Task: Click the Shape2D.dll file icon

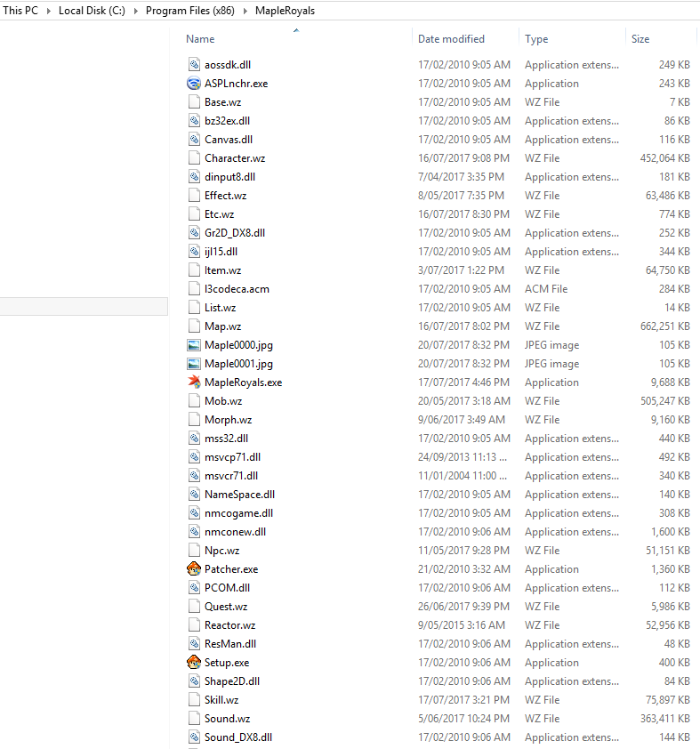Action: [194, 681]
